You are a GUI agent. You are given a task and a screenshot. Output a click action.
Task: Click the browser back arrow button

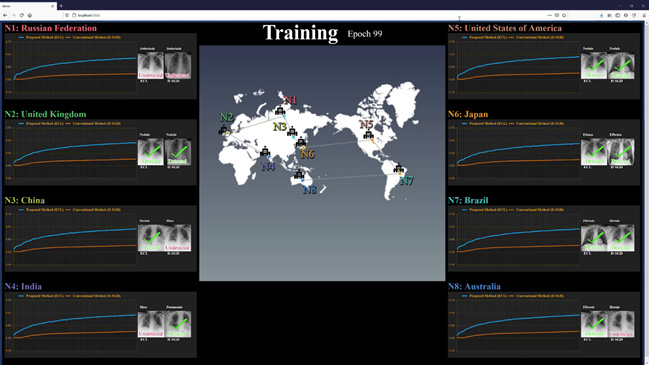click(x=5, y=15)
